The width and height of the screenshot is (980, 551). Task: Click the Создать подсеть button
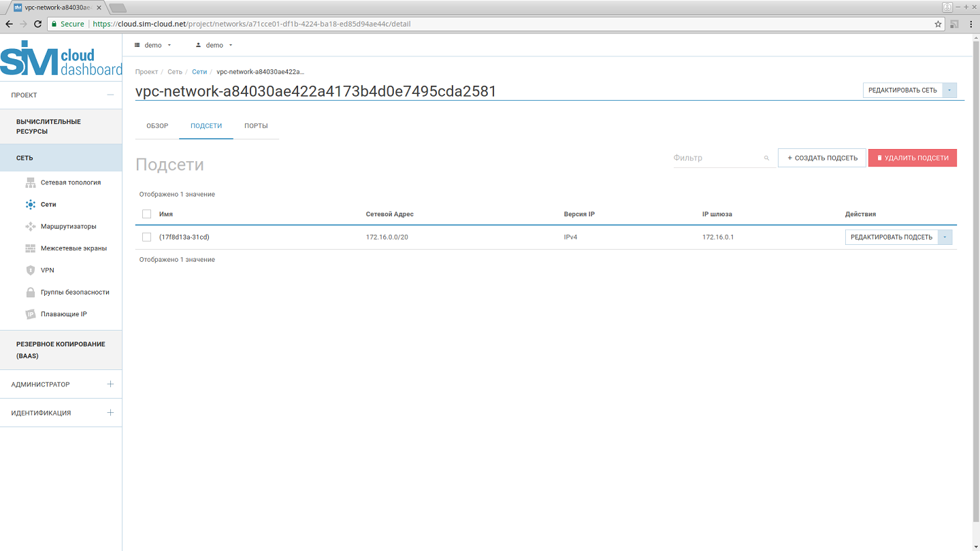coord(821,158)
